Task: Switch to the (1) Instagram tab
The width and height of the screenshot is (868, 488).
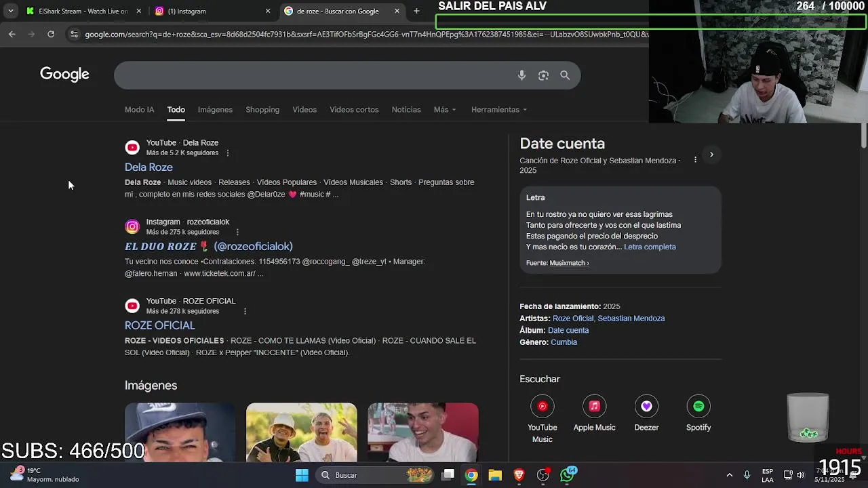Action: point(212,11)
